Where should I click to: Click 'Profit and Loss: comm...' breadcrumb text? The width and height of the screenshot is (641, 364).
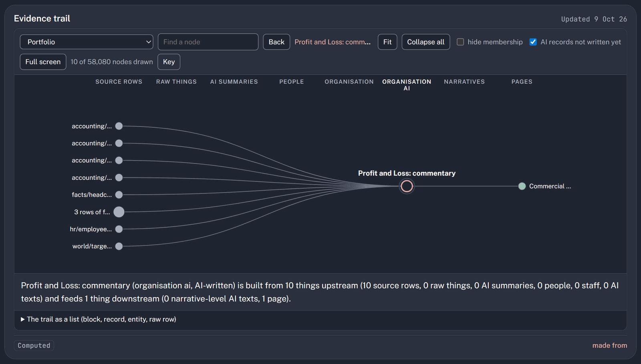[x=333, y=42]
